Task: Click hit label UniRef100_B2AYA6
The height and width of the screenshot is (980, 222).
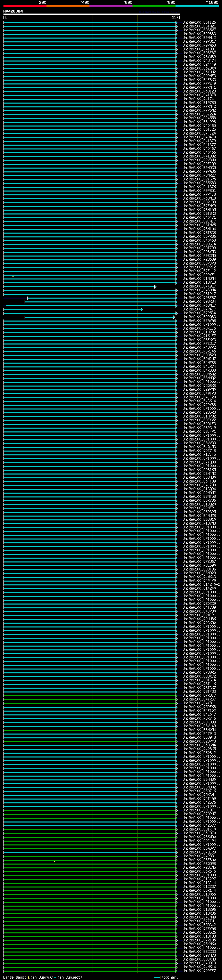Action: point(199,321)
